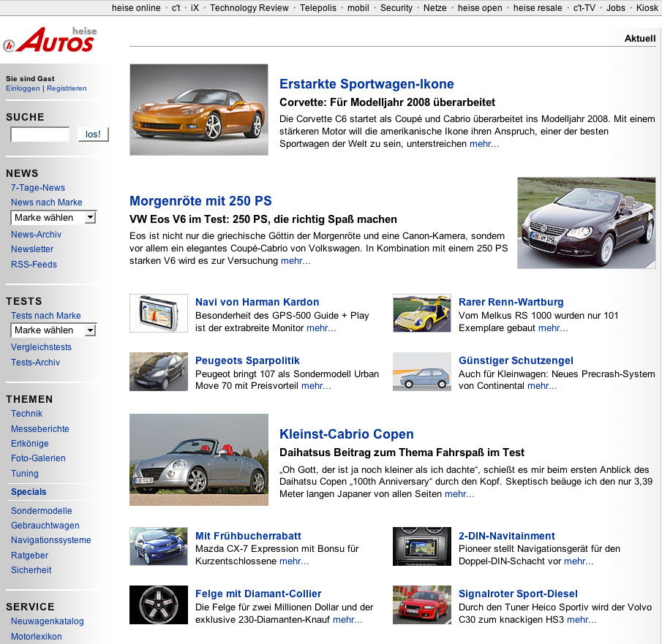Open the Peugeot 107 thumbnail
Image resolution: width=662 pixels, height=644 pixels.
point(159,372)
